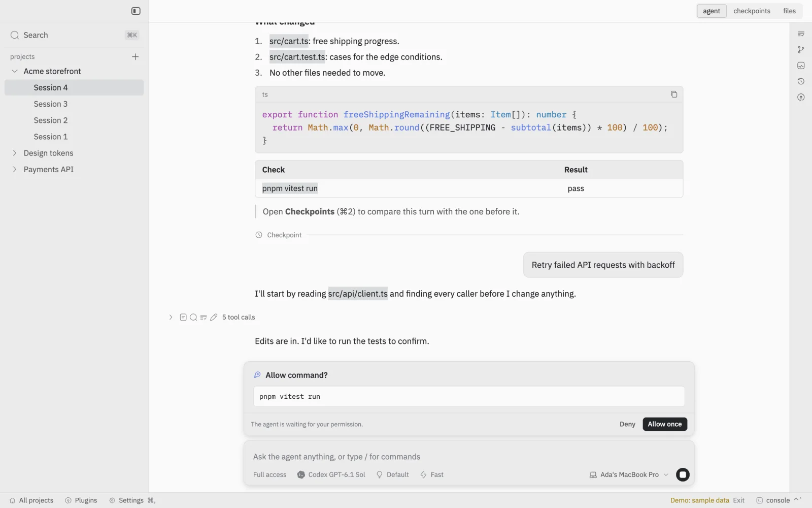
Task: Open Settings
Action: (132, 500)
